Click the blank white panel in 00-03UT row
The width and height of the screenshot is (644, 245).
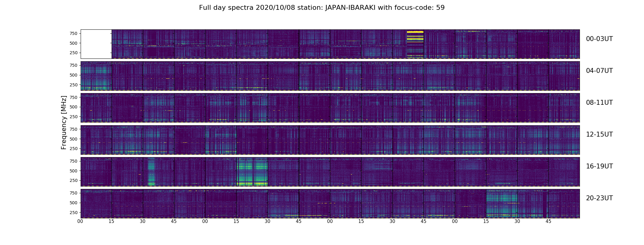click(x=96, y=44)
